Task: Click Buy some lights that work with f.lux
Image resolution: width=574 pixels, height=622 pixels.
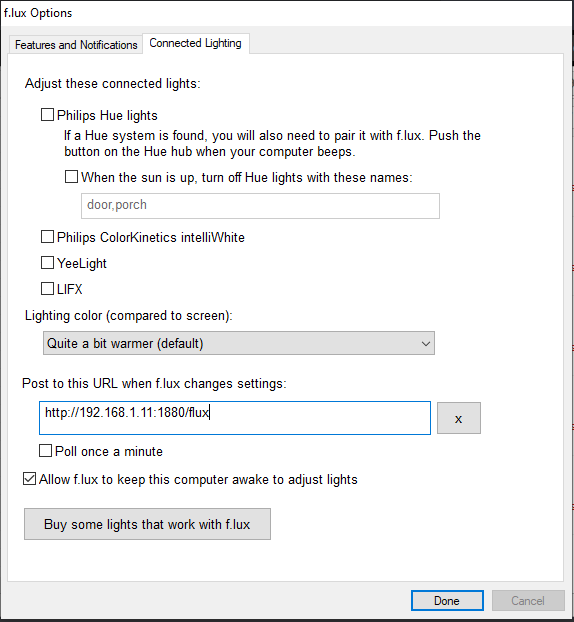Action: pos(147,524)
